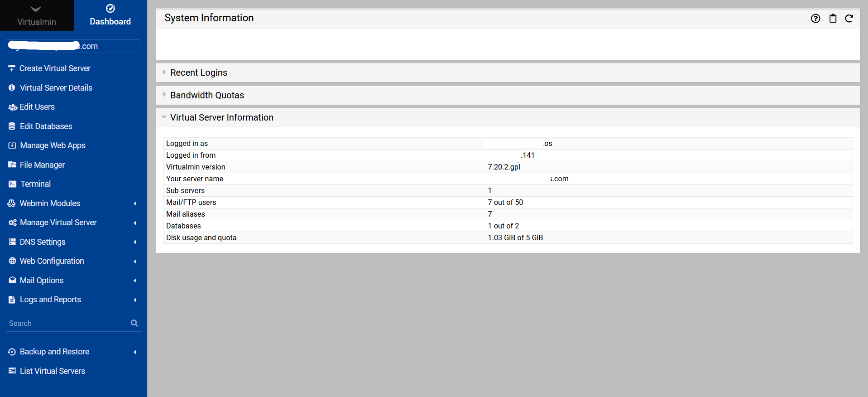This screenshot has height=397, width=868.
Task: Click the Web Configuration globe icon
Action: [x=12, y=261]
